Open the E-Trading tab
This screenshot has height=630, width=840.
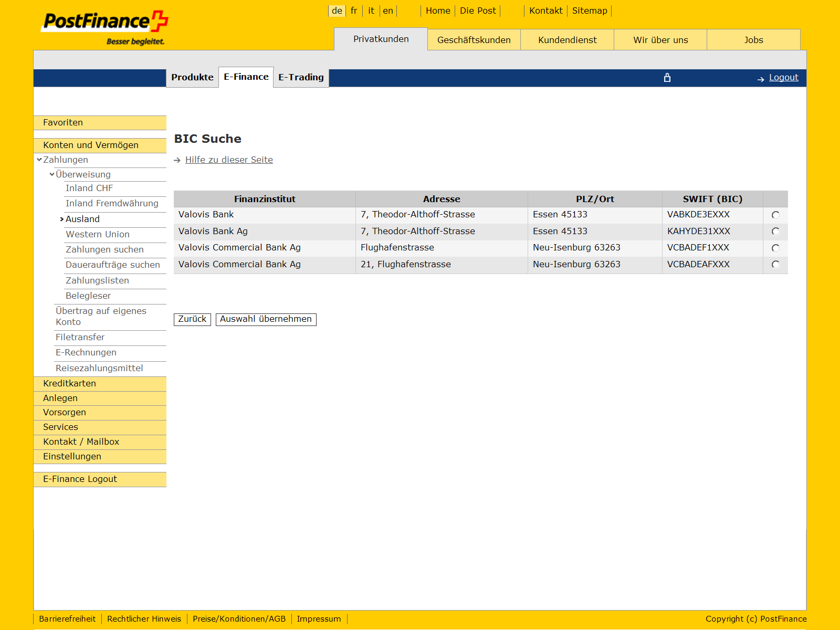(x=301, y=78)
